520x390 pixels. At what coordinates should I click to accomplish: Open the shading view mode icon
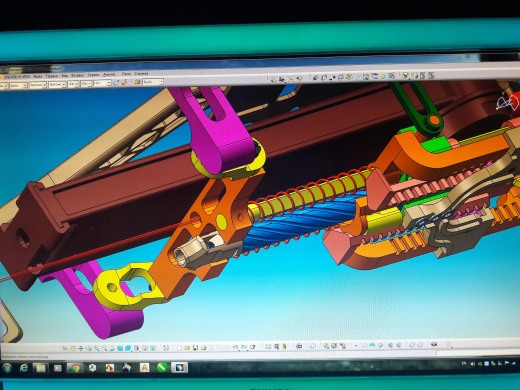[x=137, y=348]
